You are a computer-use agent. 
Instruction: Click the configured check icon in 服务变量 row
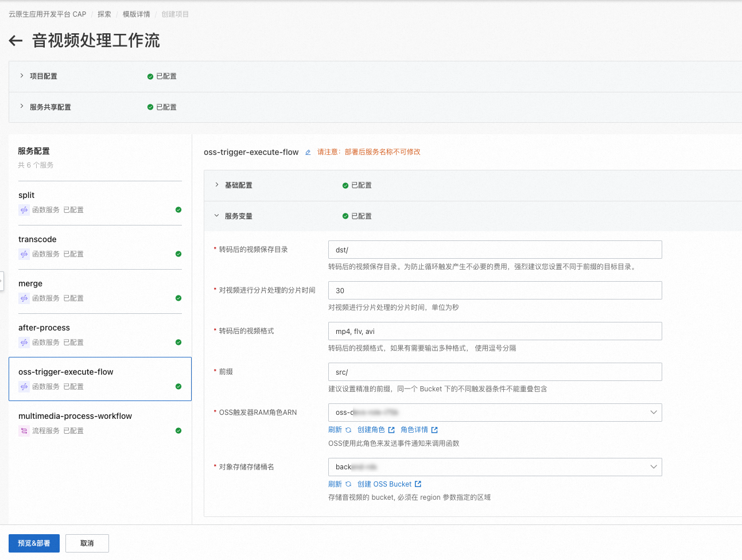[345, 216]
